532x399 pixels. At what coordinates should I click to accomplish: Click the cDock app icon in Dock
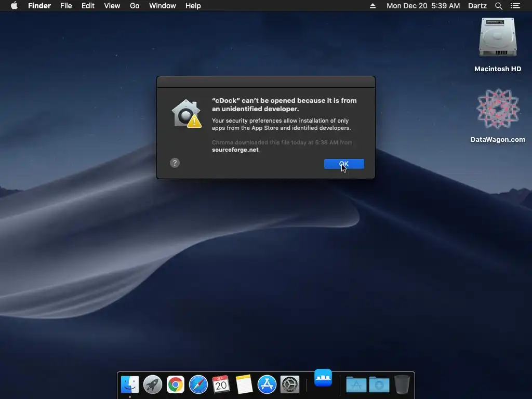[x=323, y=378]
